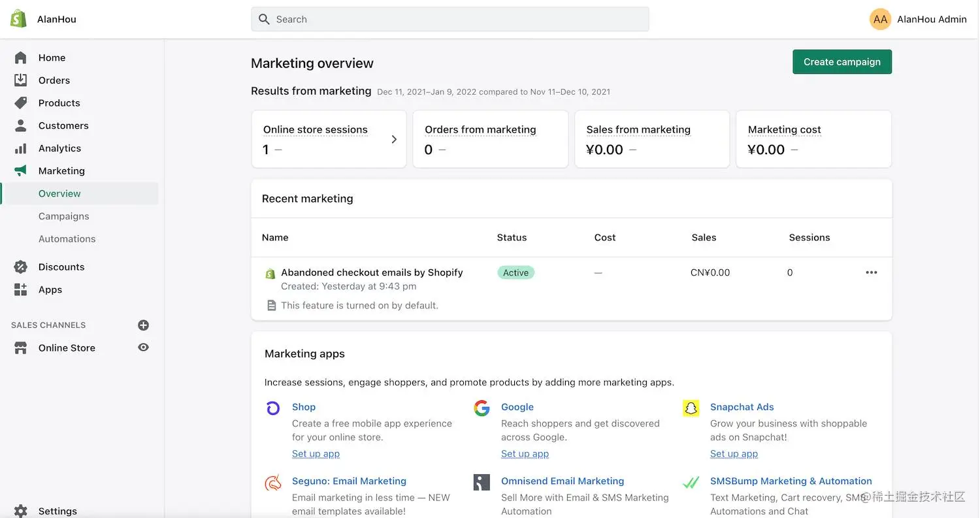This screenshot has width=980, height=518.
Task: Open the Seguno: Email Marketing app link
Action: pyautogui.click(x=349, y=481)
